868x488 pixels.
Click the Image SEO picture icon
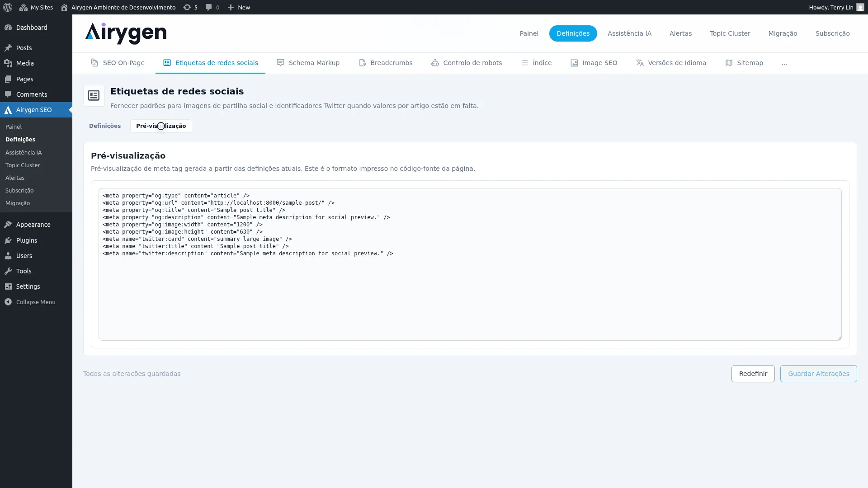pyautogui.click(x=574, y=63)
